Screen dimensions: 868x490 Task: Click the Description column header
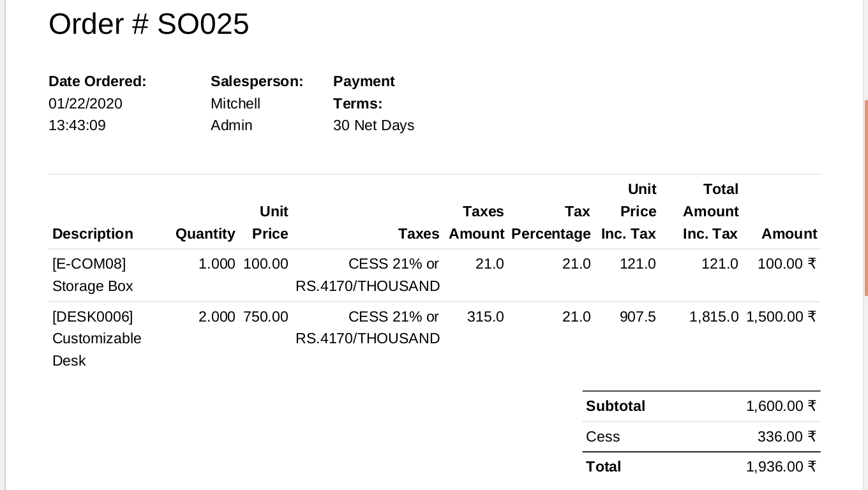pyautogui.click(x=93, y=234)
